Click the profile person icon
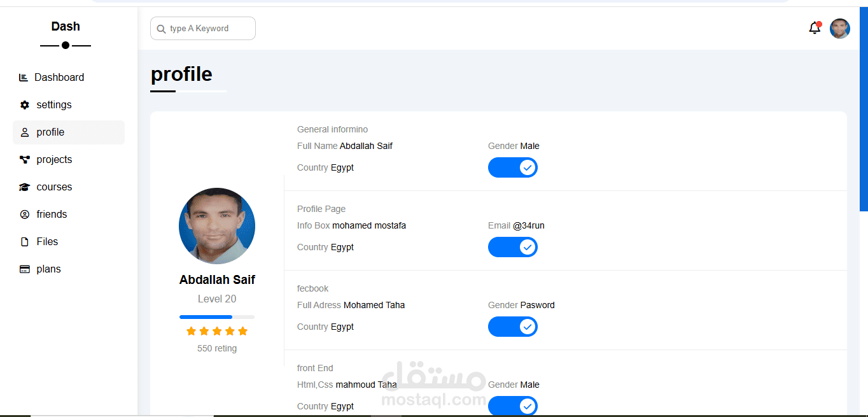Image resolution: width=868 pixels, height=417 pixels. point(24,132)
